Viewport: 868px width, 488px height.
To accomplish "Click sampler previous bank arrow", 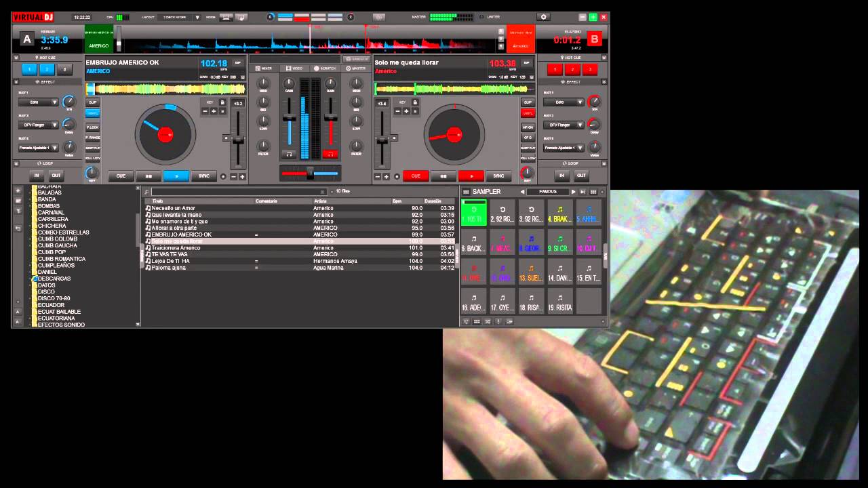I will coord(522,192).
